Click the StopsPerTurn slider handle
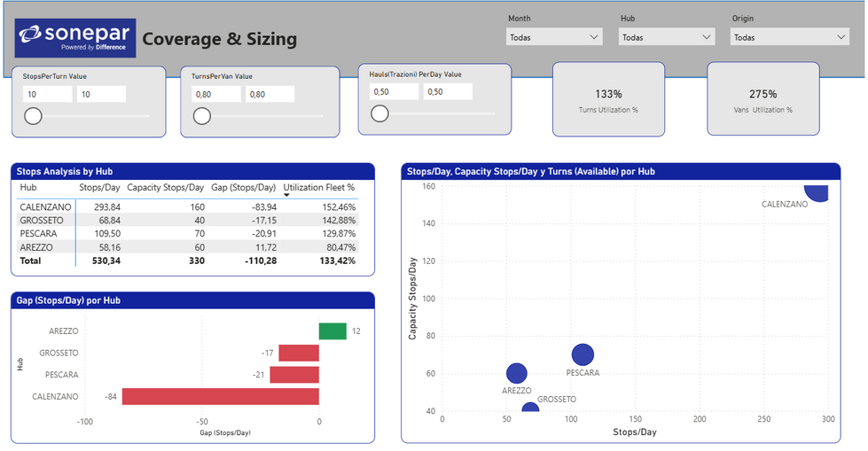The image size is (868, 451). tap(33, 116)
